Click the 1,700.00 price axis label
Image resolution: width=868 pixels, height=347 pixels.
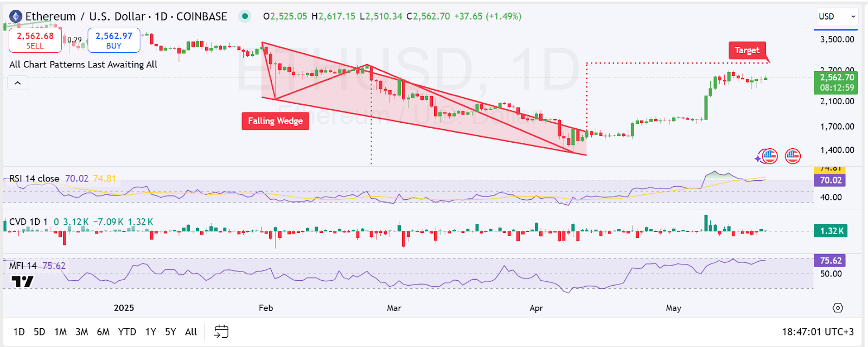click(837, 127)
